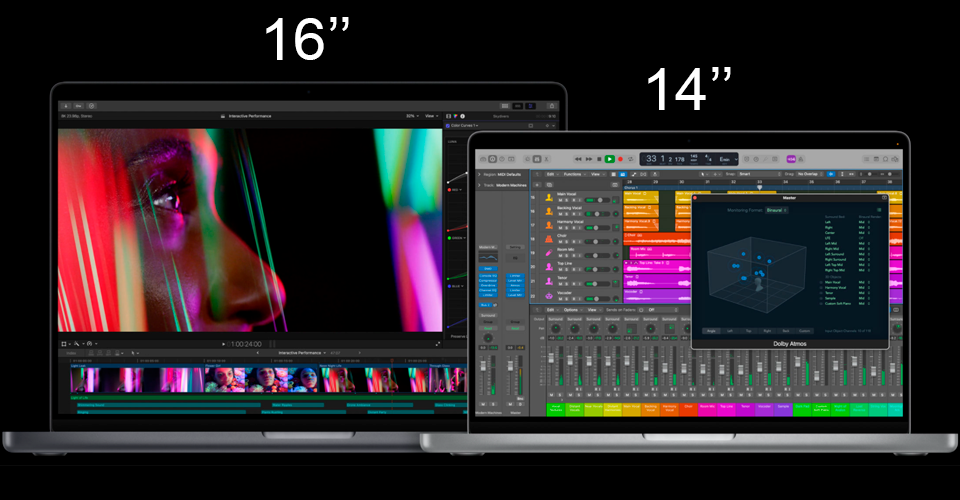Image resolution: width=960 pixels, height=500 pixels.
Task: Mute the Vocoder track
Action: 560,299
